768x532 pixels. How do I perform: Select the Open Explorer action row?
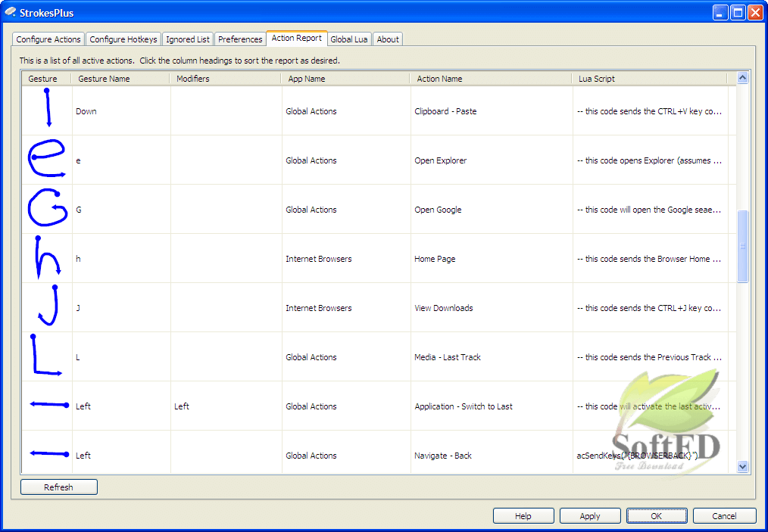379,160
